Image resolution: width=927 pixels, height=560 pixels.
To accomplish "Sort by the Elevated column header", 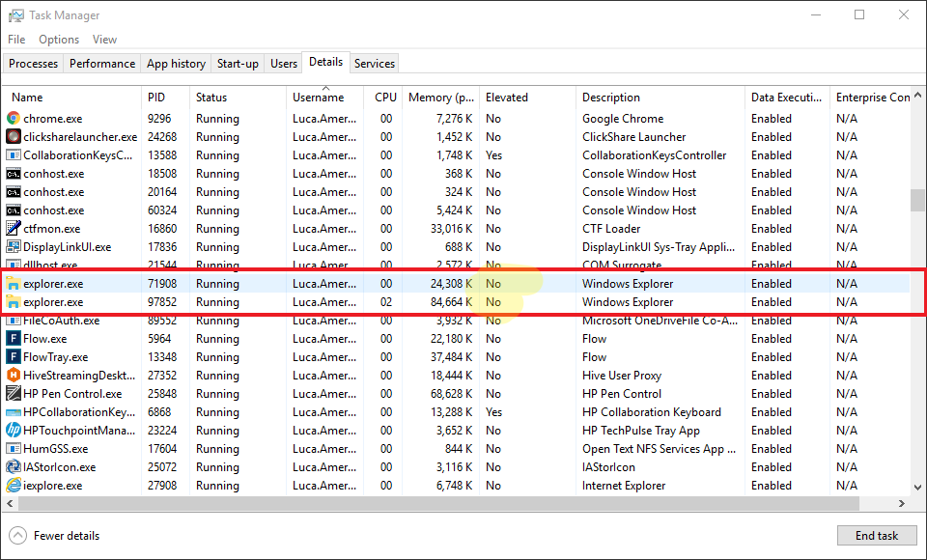I will tap(528, 98).
